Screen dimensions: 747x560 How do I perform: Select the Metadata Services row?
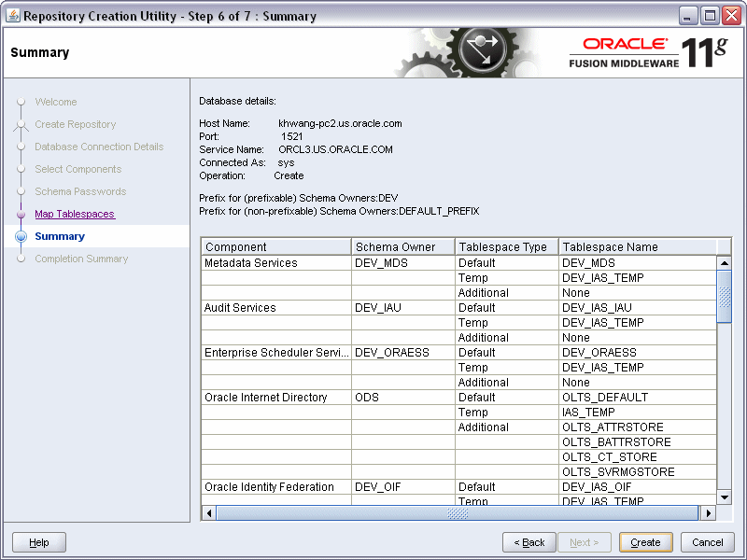(458, 263)
